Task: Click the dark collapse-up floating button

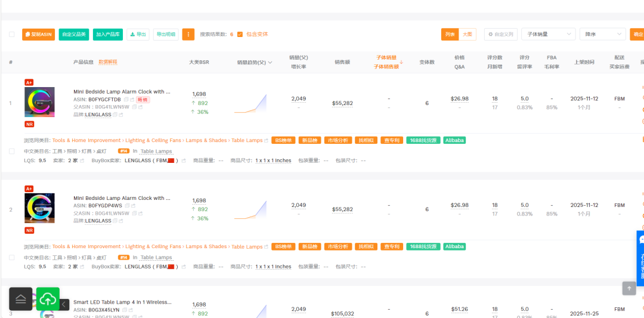Action: pyautogui.click(x=20, y=299)
